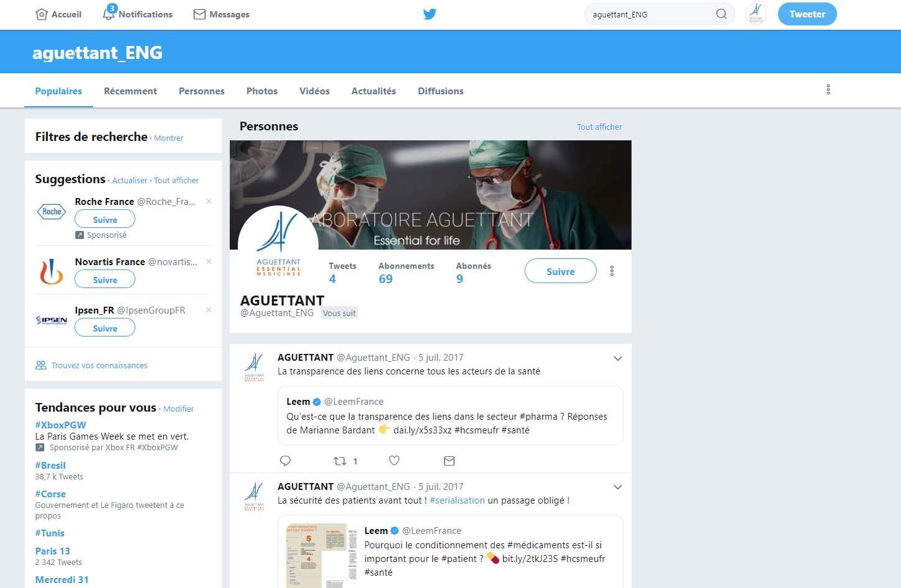Click the Ipsen logo avatar
The width and height of the screenshot is (901, 588).
coord(52,320)
